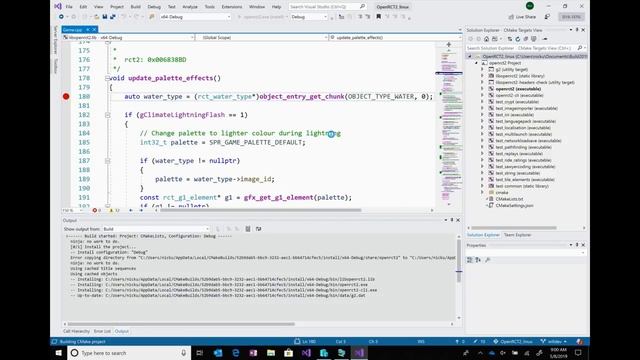Toggle word wrap in the Output window
Viewport: 640px width, 360px height.
click(x=258, y=229)
